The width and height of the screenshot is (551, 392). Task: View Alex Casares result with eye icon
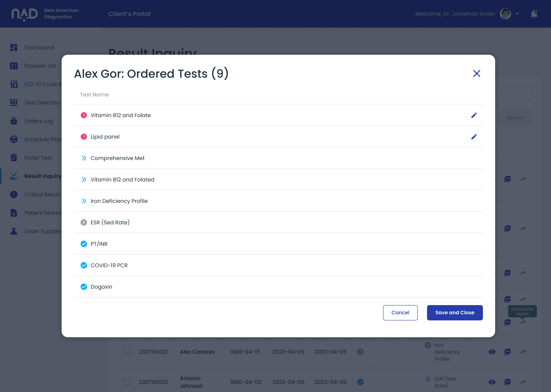tap(492, 352)
